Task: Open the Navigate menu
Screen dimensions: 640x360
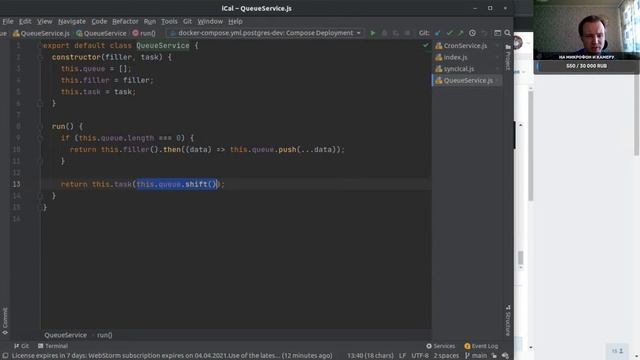Action: (x=72, y=21)
